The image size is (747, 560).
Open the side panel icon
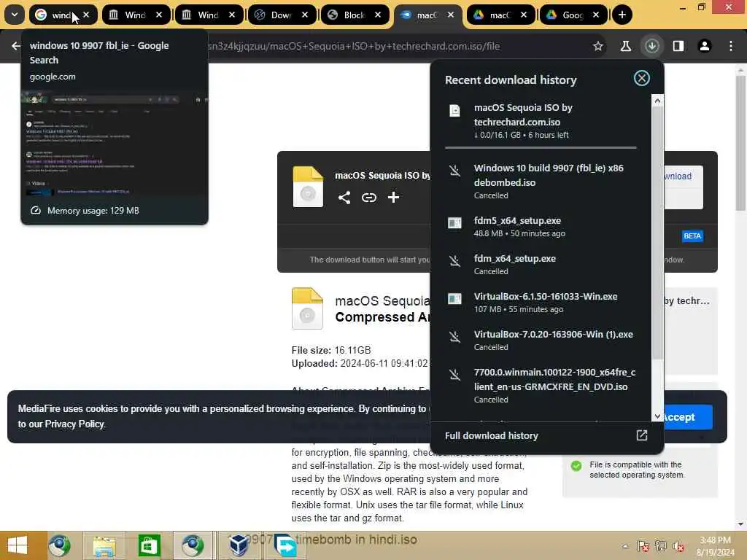pos(678,46)
